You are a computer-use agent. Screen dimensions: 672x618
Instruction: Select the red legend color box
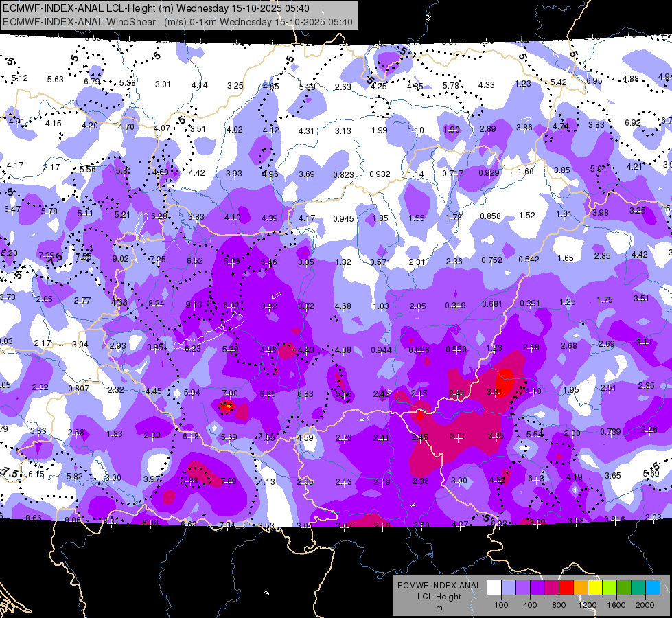[x=566, y=587]
